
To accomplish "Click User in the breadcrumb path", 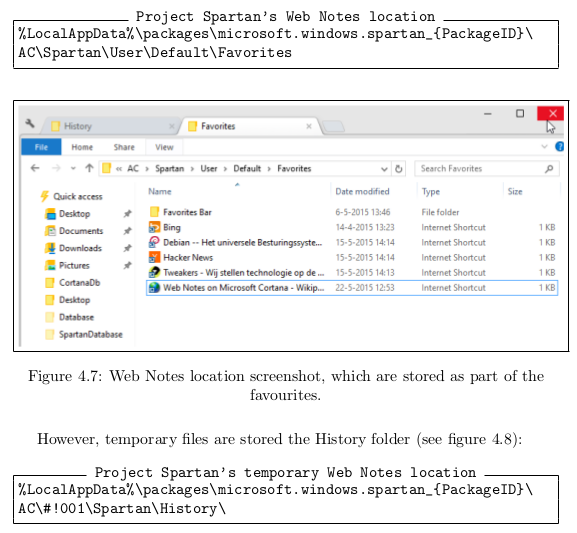I will [209, 169].
